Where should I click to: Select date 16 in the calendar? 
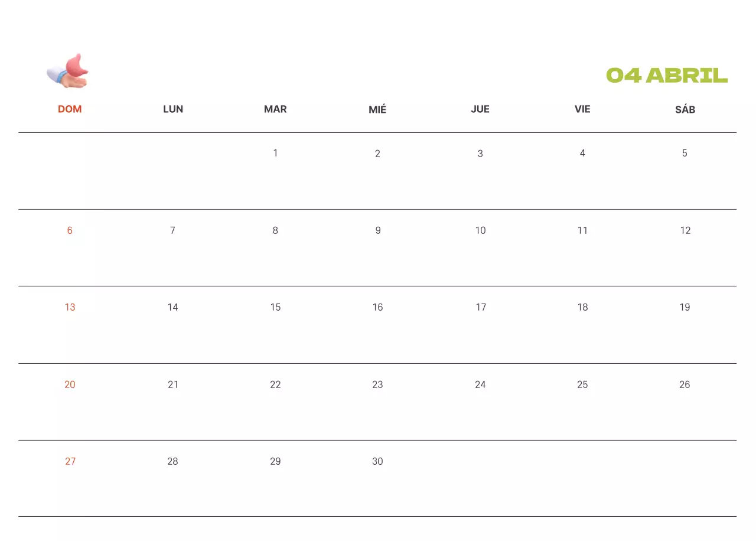[x=377, y=307]
